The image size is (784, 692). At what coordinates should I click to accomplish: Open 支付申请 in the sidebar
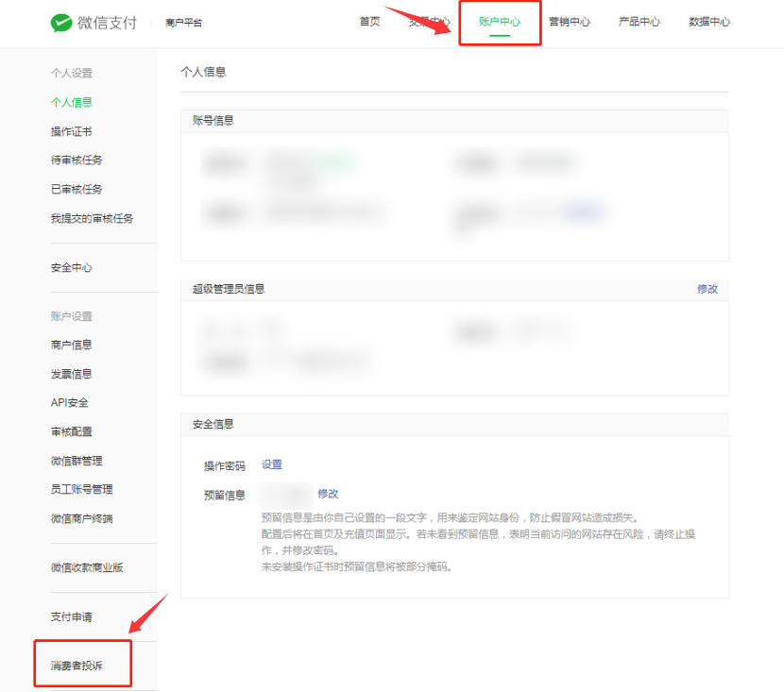click(72, 616)
